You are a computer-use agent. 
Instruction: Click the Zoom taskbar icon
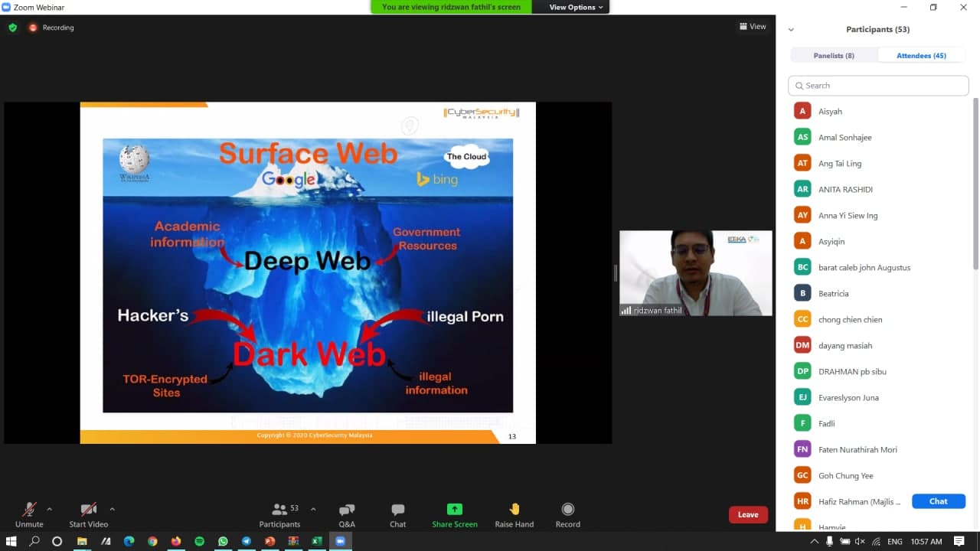coord(340,541)
